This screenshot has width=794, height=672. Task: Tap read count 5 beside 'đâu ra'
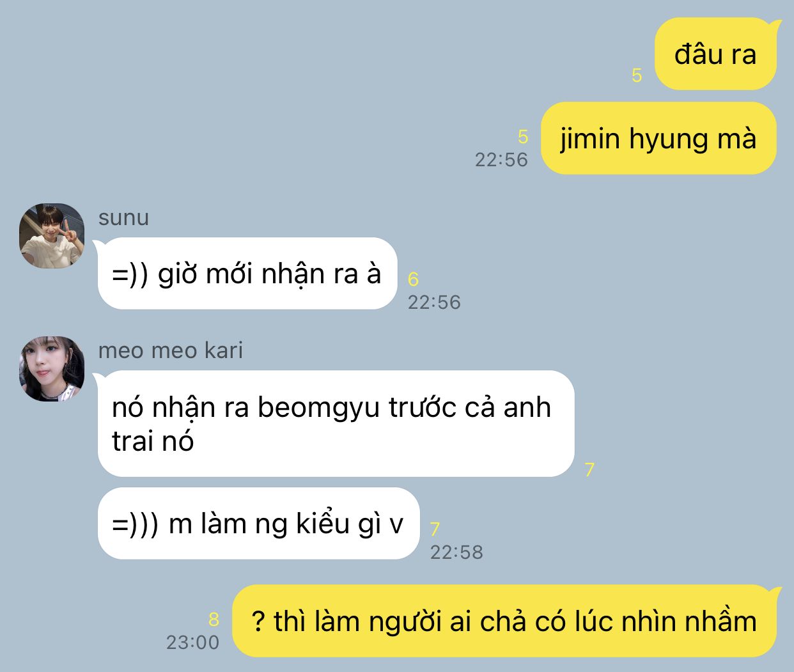pyautogui.click(x=637, y=75)
